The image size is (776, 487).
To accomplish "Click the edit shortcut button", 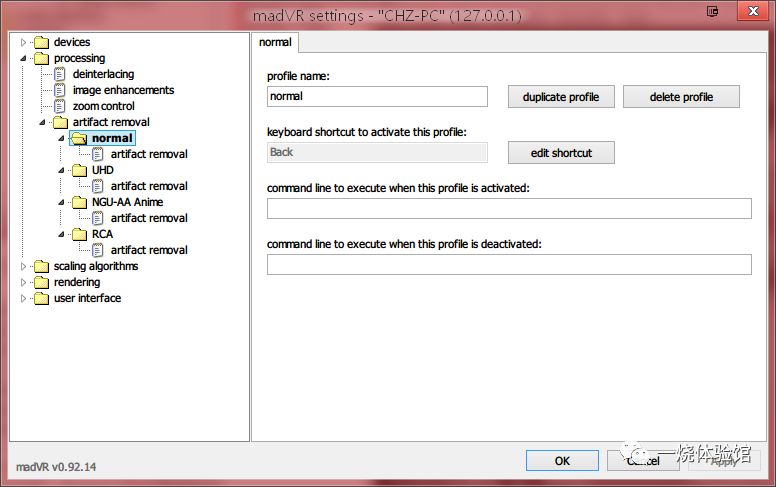I will pyautogui.click(x=561, y=153).
